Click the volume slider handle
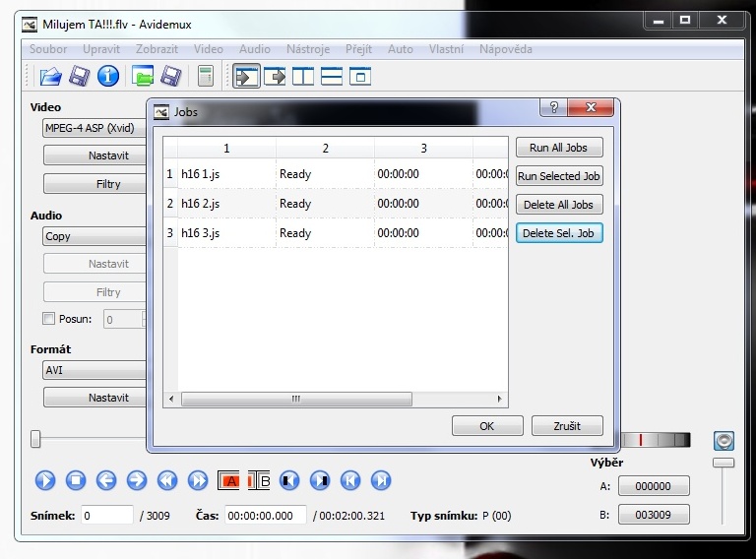 (x=724, y=463)
